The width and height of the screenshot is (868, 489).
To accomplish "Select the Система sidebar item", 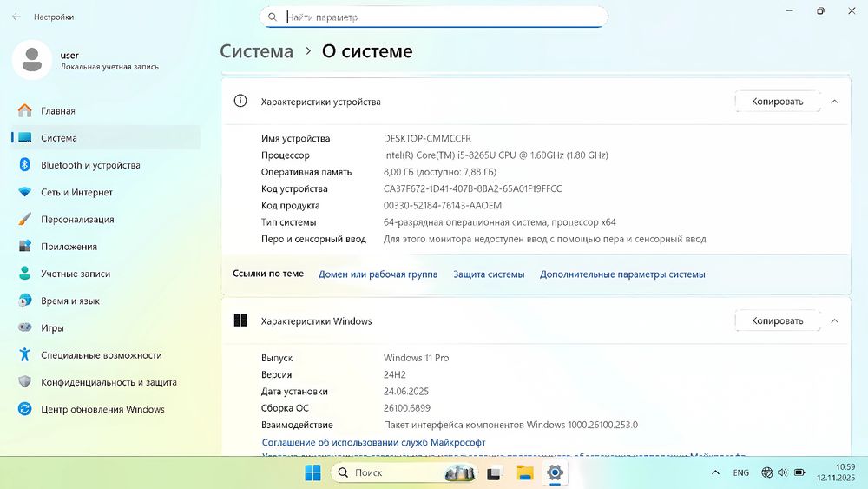I will pyautogui.click(x=105, y=138).
